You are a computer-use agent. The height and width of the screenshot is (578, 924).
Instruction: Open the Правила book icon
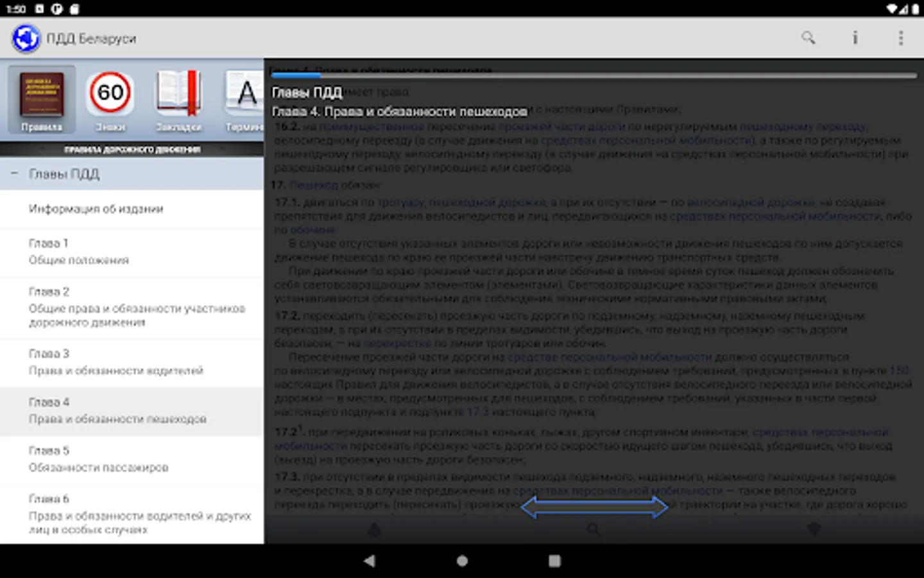pyautogui.click(x=42, y=99)
